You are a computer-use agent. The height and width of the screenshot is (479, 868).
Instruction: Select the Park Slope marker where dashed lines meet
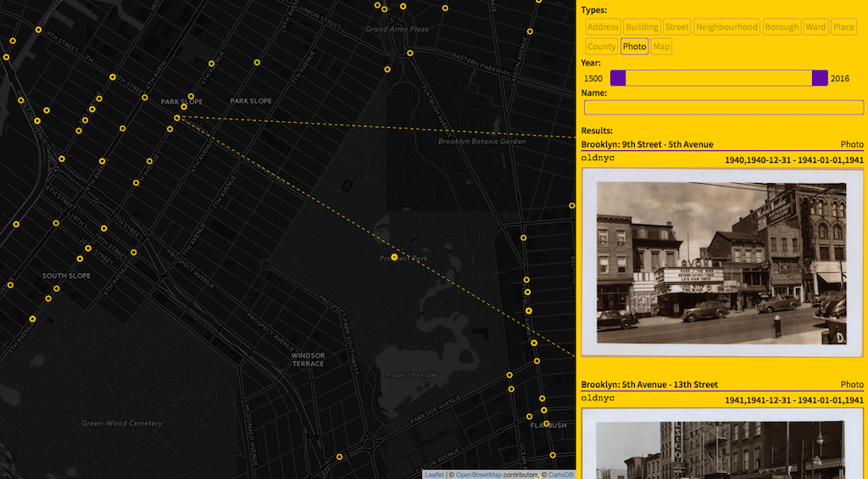tap(176, 118)
